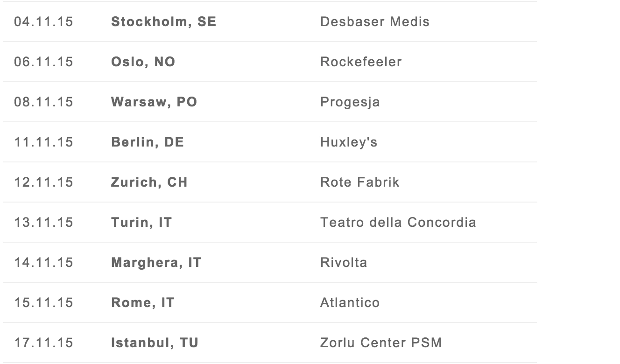This screenshot has width=620, height=364.
Task: Open the Berlin, DE tour row
Action: click(x=270, y=142)
